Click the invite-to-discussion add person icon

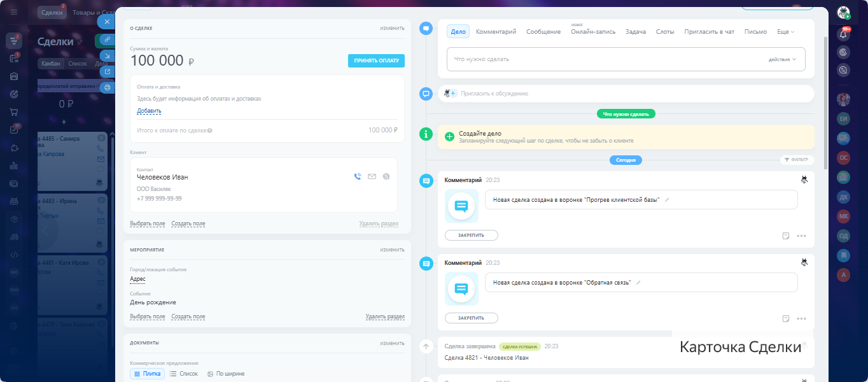coord(451,93)
